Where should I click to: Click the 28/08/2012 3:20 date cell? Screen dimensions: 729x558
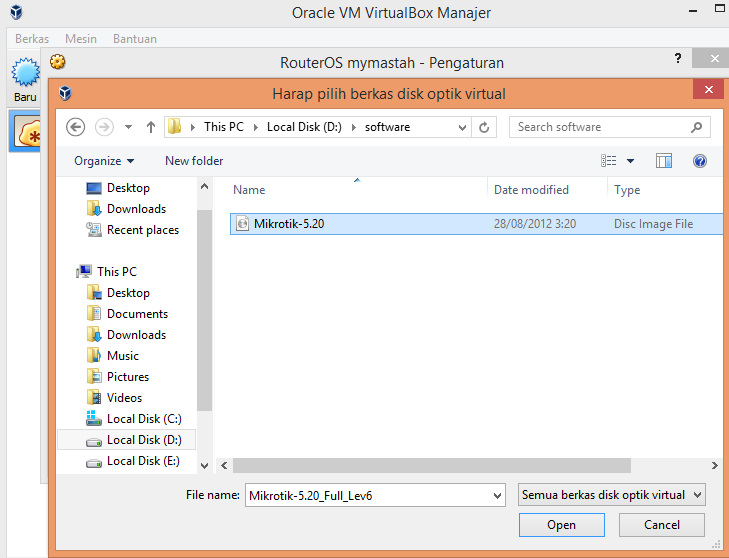click(x=535, y=224)
